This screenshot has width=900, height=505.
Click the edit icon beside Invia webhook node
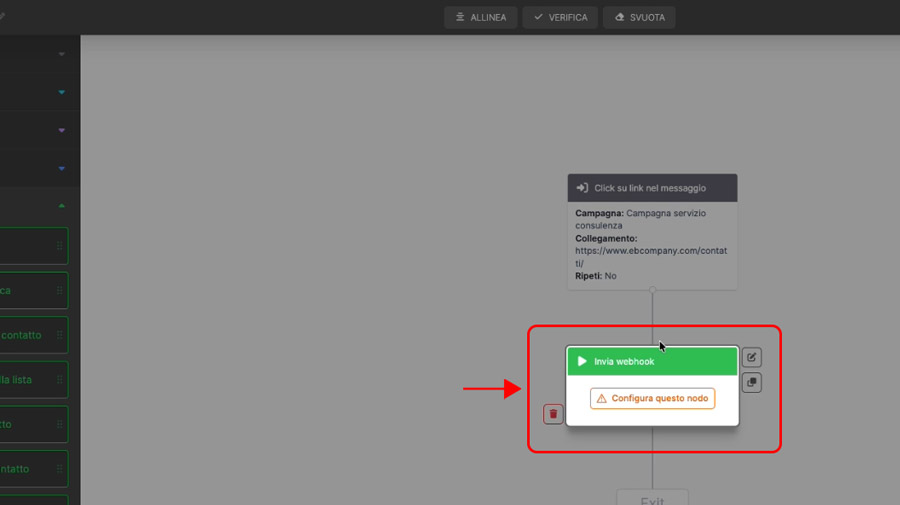(x=751, y=357)
